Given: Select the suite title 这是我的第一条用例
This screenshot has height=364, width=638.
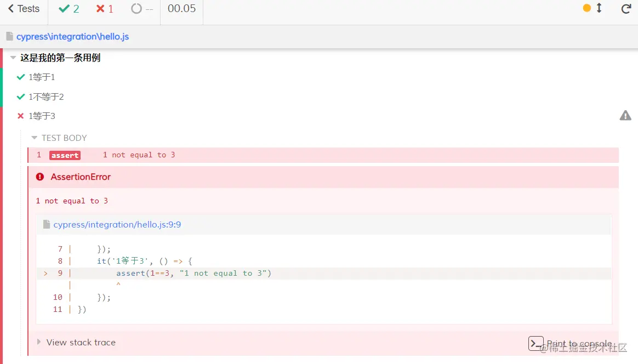Looking at the screenshot, I should click(x=60, y=58).
